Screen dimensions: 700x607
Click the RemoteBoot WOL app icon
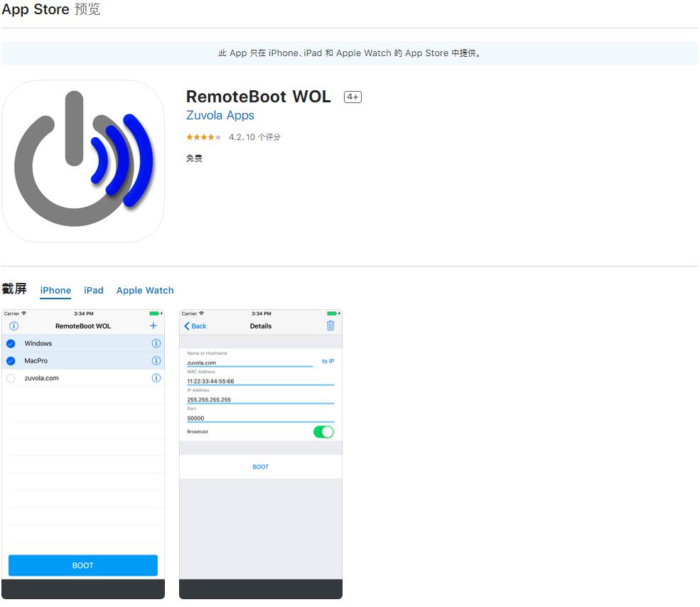click(x=83, y=161)
